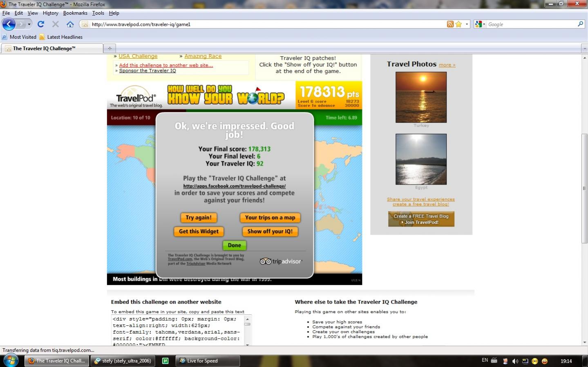Viewport: 588px width, 367px height.
Task: Go back with the Firefox back arrow
Action: point(9,24)
